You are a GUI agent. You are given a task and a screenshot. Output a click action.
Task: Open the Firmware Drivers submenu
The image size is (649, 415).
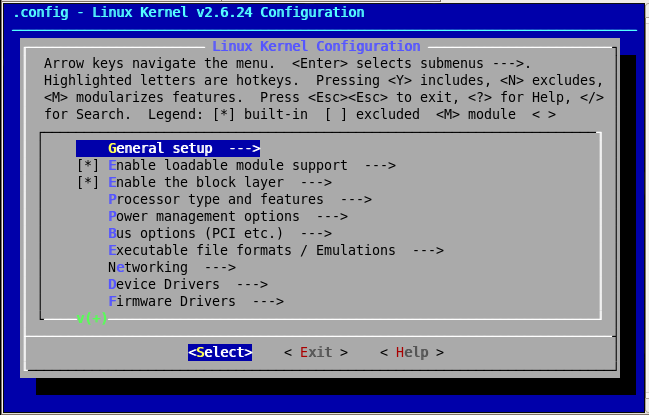pos(196,301)
